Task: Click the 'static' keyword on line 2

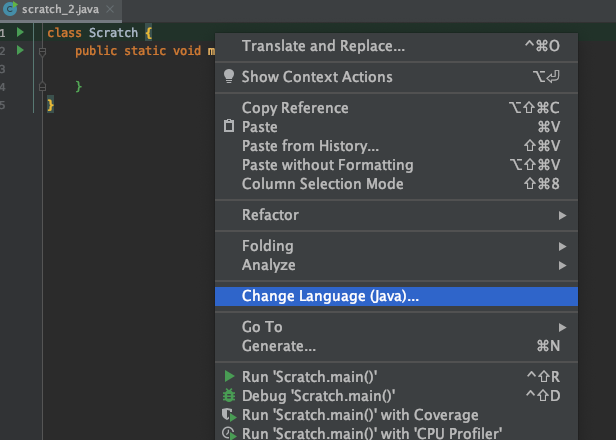Action: [x=145, y=51]
